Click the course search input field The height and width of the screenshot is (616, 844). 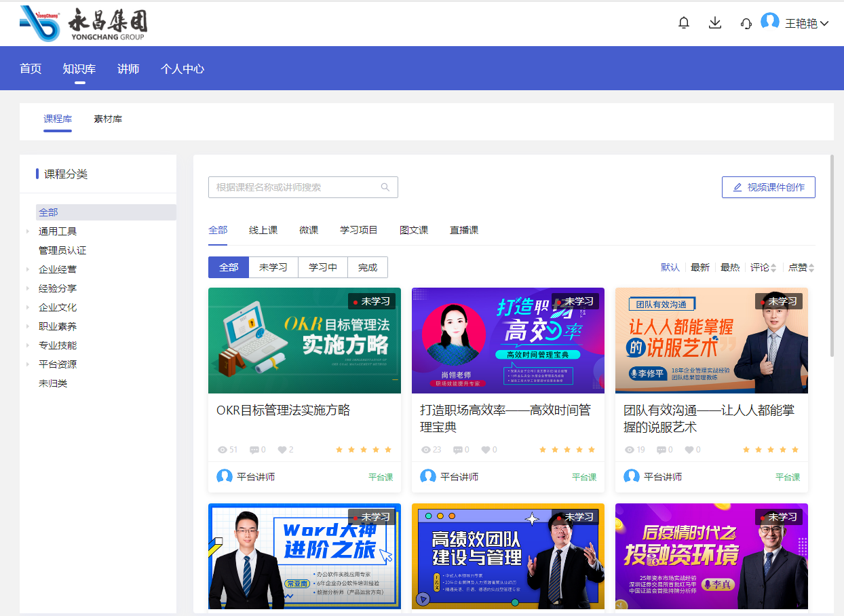pyautogui.click(x=295, y=187)
